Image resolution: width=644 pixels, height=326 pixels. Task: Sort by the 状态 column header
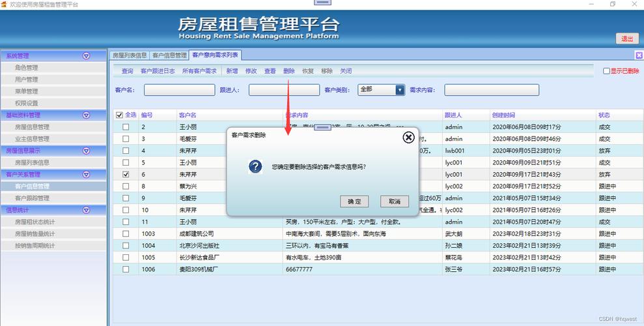click(x=604, y=115)
